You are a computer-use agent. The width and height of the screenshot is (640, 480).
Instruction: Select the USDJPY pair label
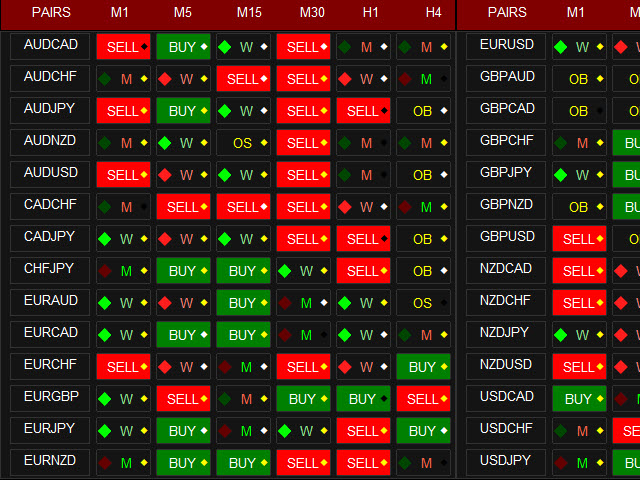[506, 462]
